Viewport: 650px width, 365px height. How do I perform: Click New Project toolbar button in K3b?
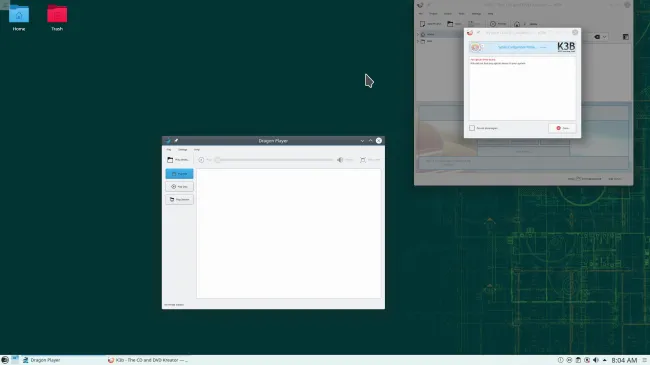coord(430,24)
